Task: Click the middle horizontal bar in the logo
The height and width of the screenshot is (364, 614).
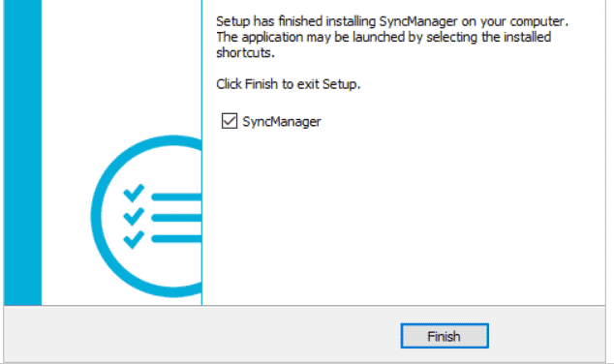Action: [x=176, y=218]
